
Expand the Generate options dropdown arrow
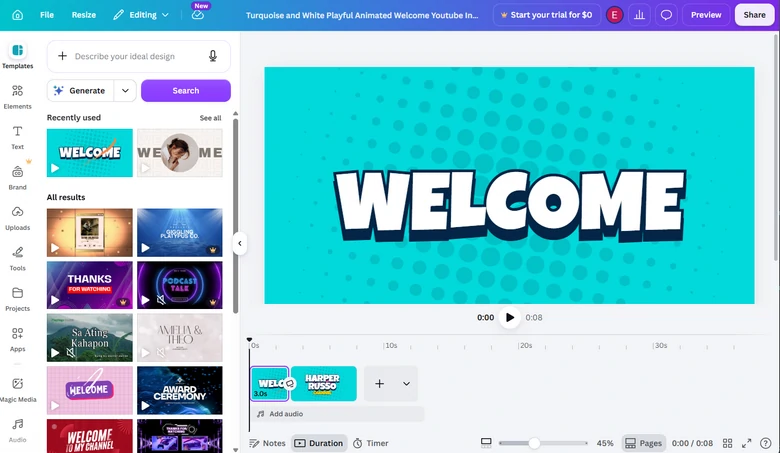pyautogui.click(x=125, y=91)
